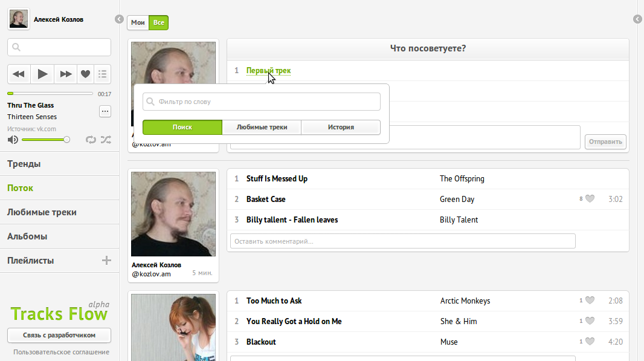The height and width of the screenshot is (361, 644).
Task: Open Тренды in the sidebar
Action: (x=24, y=164)
